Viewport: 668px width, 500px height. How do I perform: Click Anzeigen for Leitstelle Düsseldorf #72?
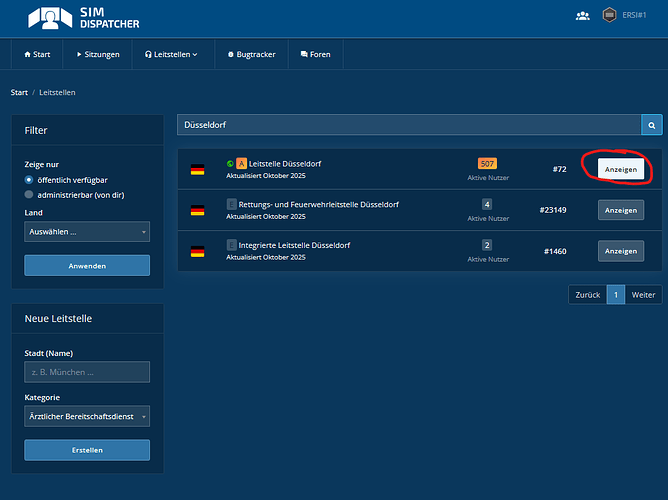point(620,169)
